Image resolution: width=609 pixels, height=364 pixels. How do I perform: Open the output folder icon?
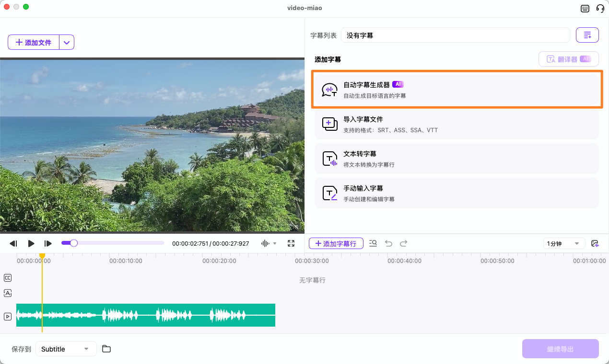click(106, 349)
